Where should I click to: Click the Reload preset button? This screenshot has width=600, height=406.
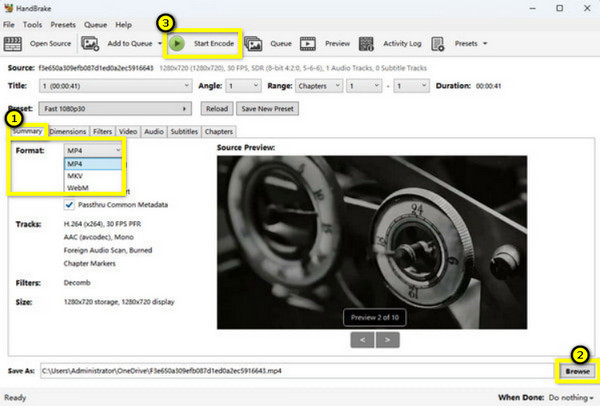[x=217, y=109]
